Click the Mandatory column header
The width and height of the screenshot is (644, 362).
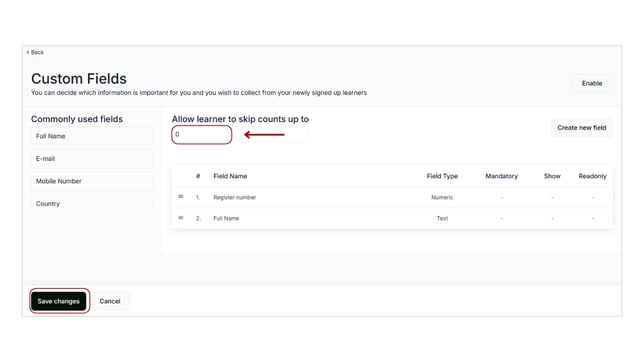pyautogui.click(x=501, y=176)
